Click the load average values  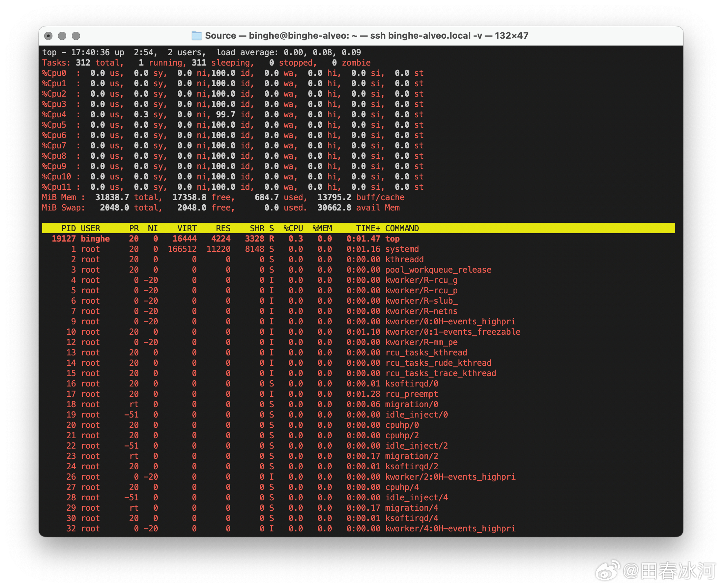pyautogui.click(x=322, y=52)
